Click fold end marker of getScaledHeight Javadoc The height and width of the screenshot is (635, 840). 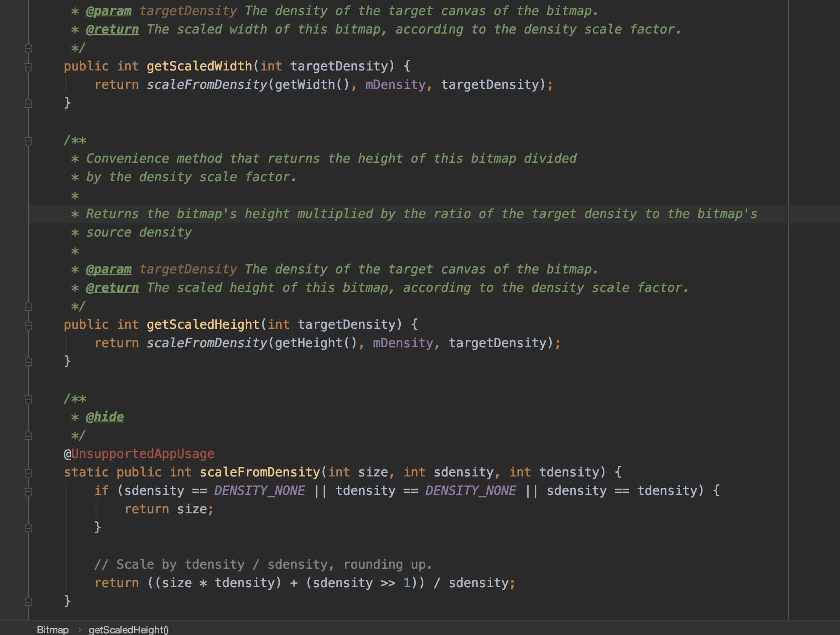tap(29, 307)
